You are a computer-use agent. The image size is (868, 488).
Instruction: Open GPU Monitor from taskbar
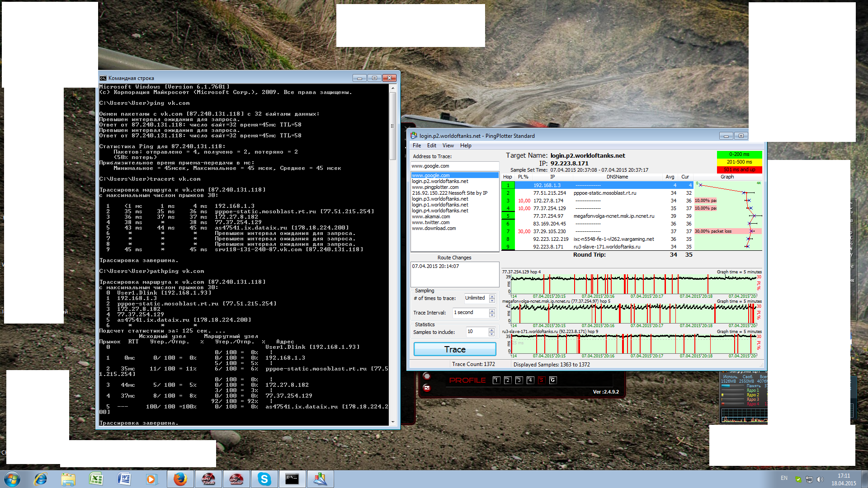[236, 479]
